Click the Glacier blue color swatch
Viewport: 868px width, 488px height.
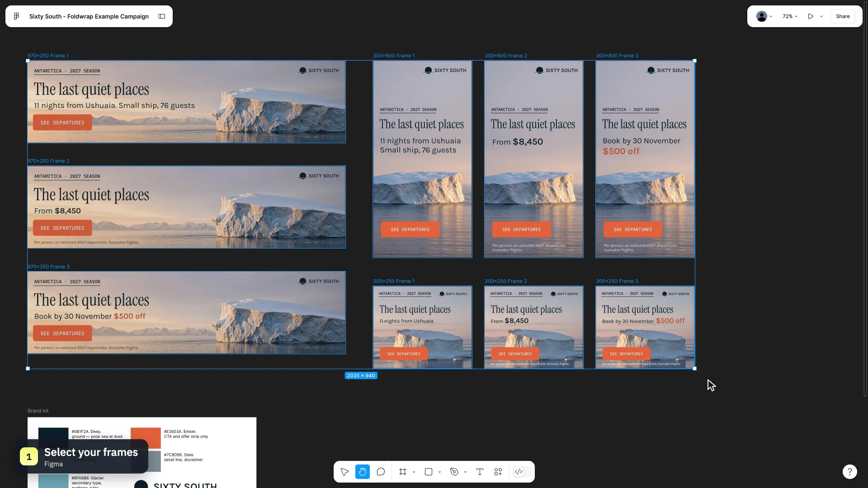coord(53,481)
